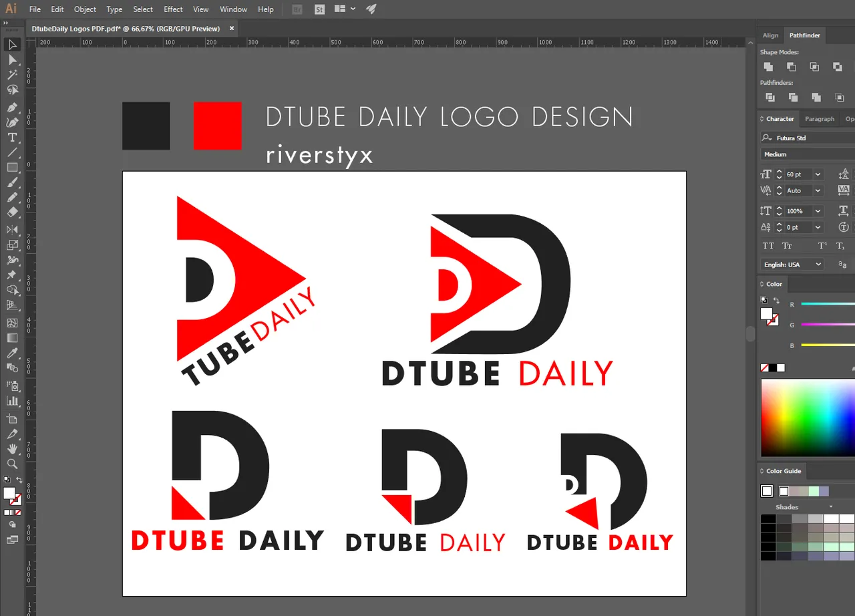Open the baseline shift 0 pt dropdown
The image size is (855, 616).
coord(818,227)
